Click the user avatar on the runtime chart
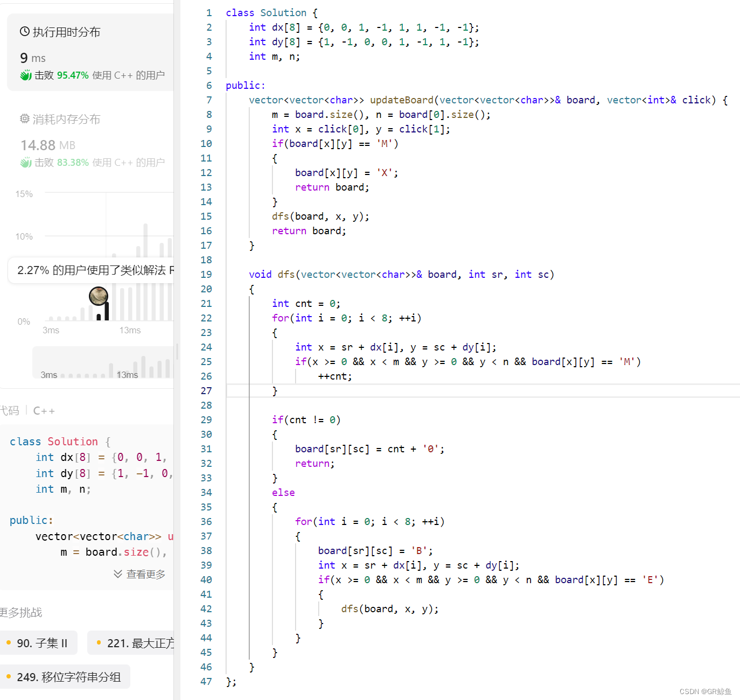The width and height of the screenshot is (740, 700). [x=99, y=296]
